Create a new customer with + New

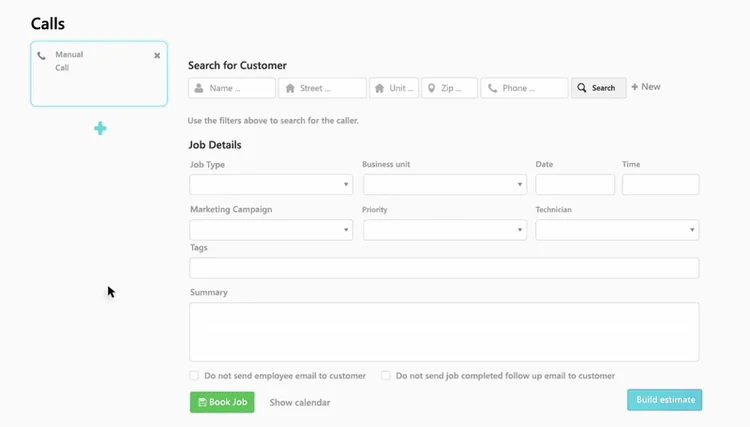click(646, 87)
